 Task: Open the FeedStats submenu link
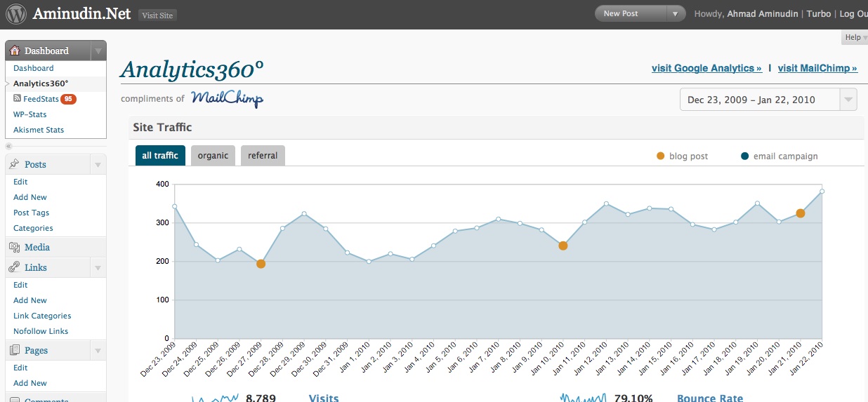(41, 99)
